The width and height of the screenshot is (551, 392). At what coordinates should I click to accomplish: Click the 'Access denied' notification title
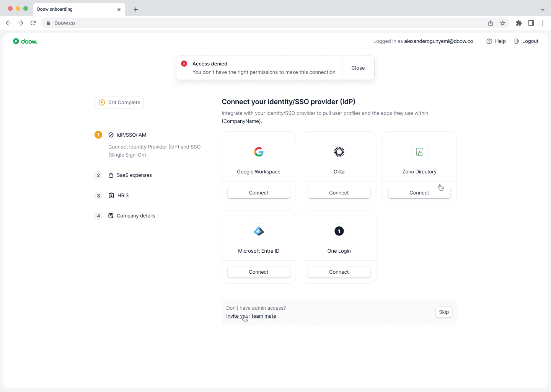coord(210,64)
